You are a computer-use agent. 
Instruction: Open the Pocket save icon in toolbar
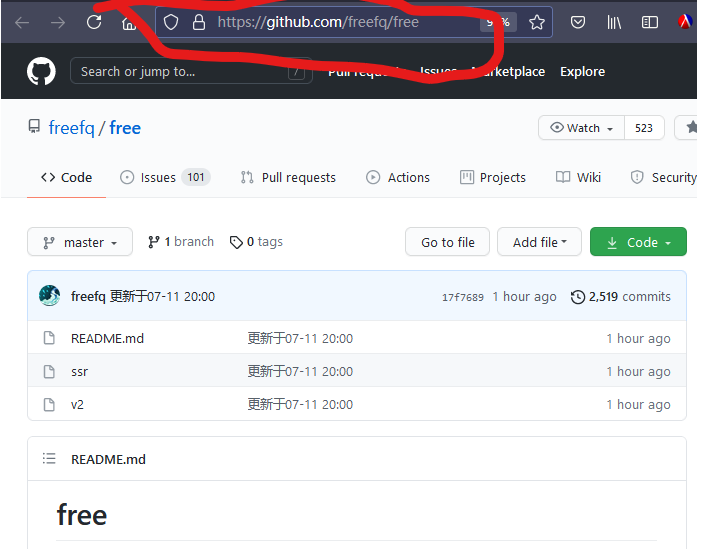click(x=578, y=22)
